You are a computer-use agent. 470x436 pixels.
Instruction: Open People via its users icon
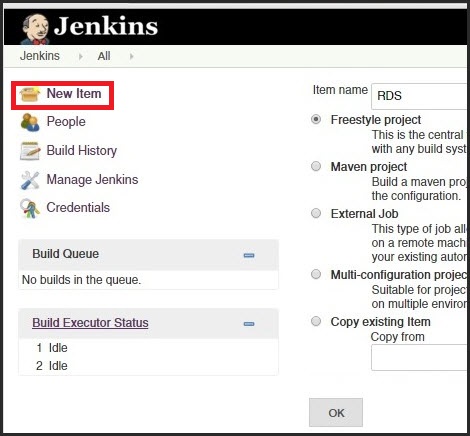coord(30,122)
